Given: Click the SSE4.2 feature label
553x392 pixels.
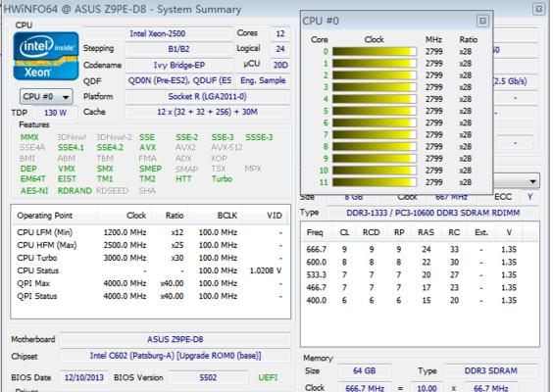Looking at the screenshot, I should point(110,148).
